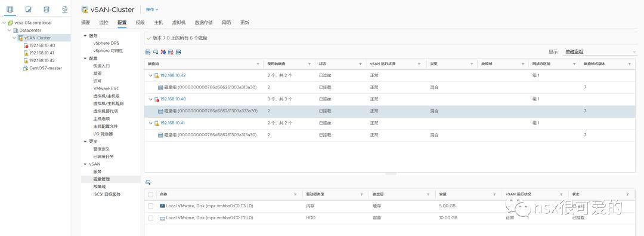Collapse the 服务 section in the config sidebar
This screenshot has height=236, width=644.
tap(85, 36)
